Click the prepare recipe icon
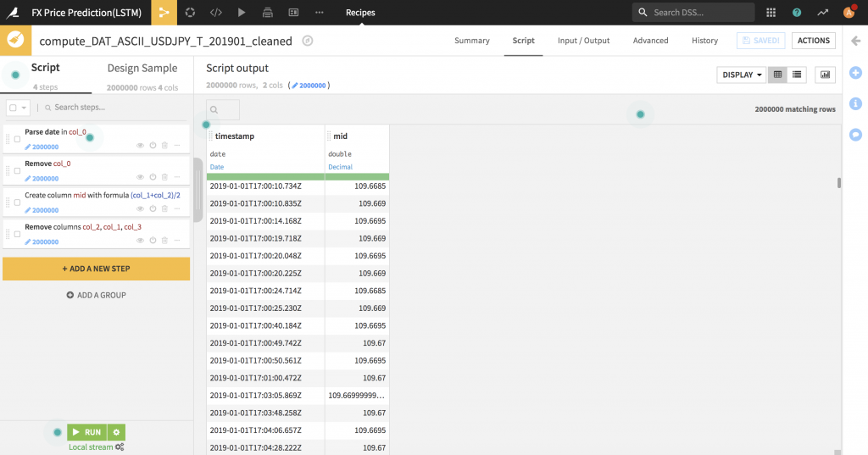868x455 pixels. pos(15,41)
